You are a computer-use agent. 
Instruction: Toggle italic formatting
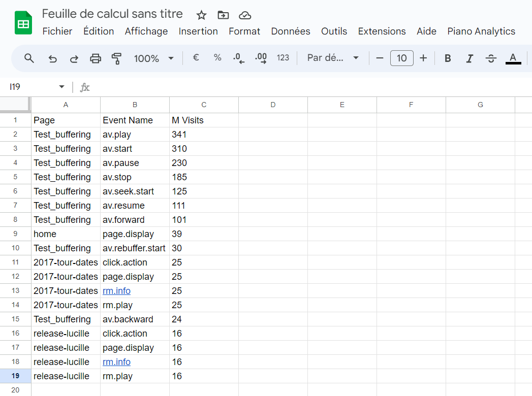470,58
